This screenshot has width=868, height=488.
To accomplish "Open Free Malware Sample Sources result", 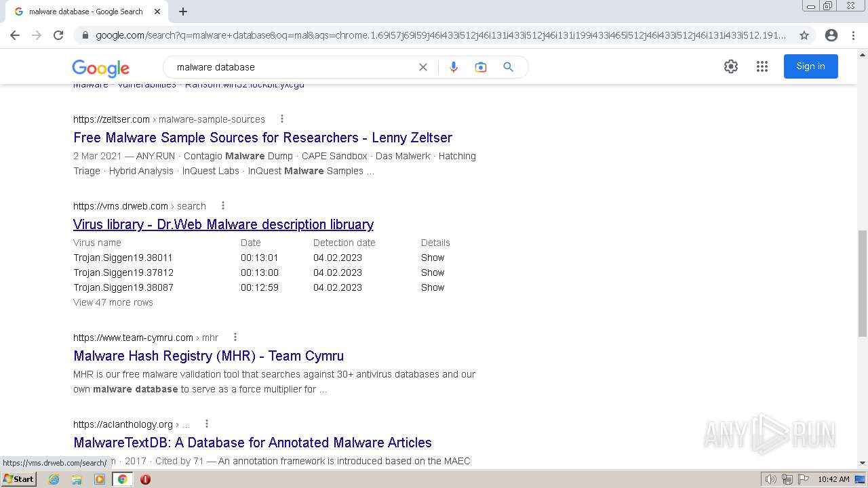I will [x=262, y=138].
